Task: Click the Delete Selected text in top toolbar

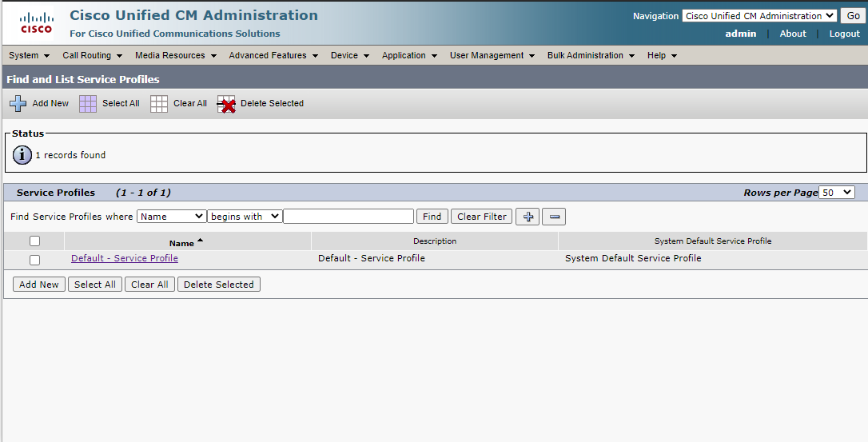Action: [x=272, y=103]
